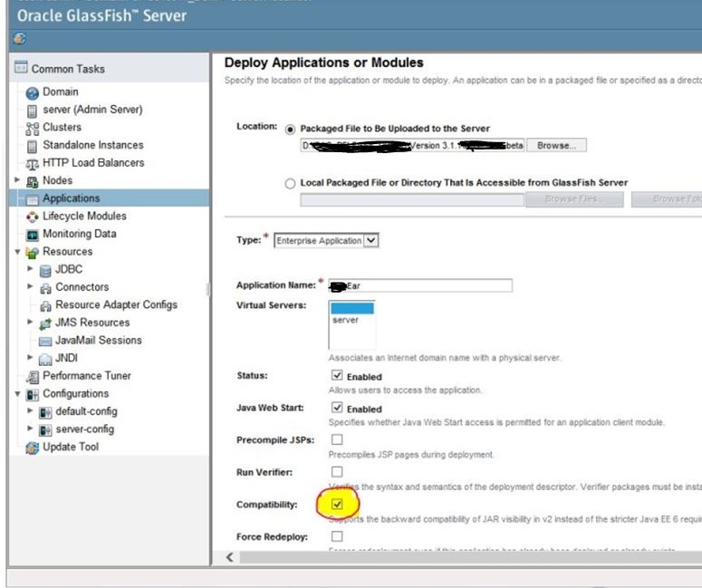Click the Browse... button for upload file
The image size is (702, 588).
click(x=556, y=146)
